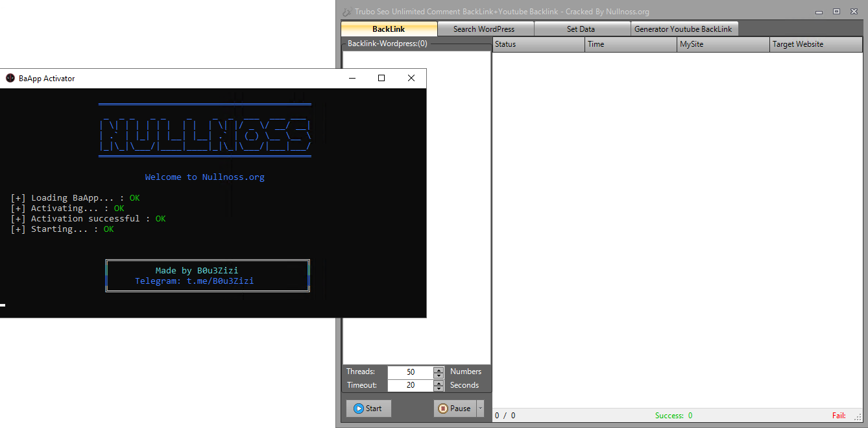Increase the Threads value with up arrow

[x=439, y=370]
